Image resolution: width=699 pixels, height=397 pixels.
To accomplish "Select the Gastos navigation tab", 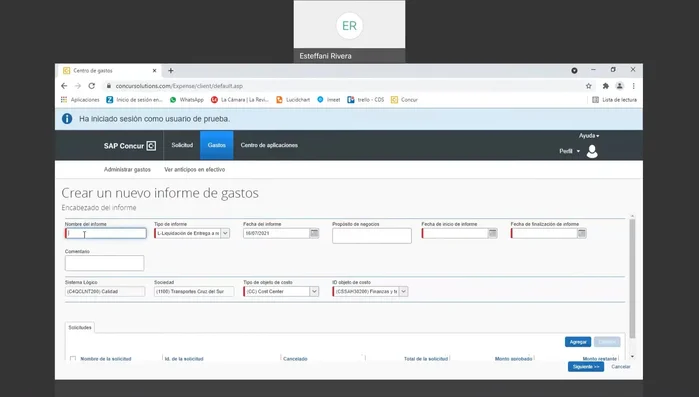I will coord(217,145).
